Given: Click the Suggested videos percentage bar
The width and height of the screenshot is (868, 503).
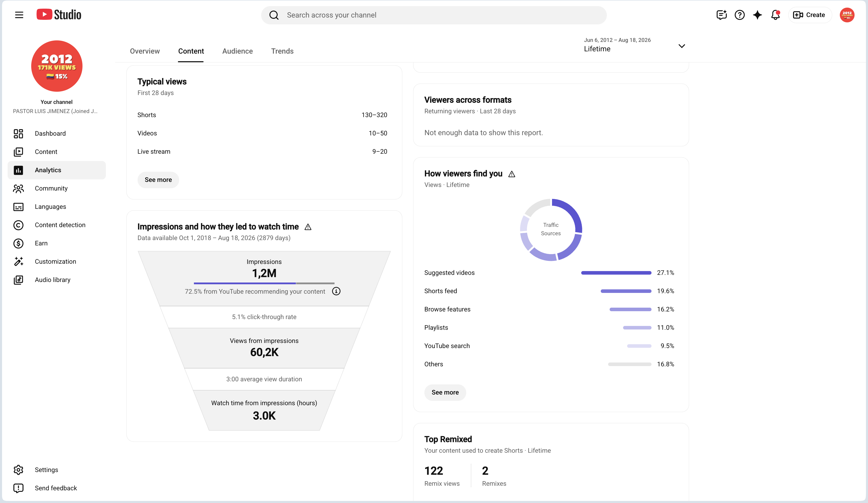Looking at the screenshot, I should pyautogui.click(x=616, y=273).
